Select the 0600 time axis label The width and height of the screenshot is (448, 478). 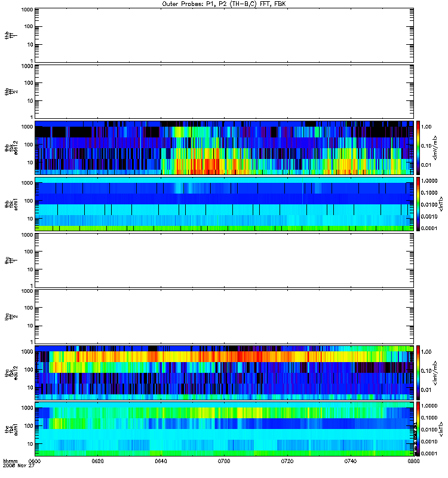coord(34,461)
